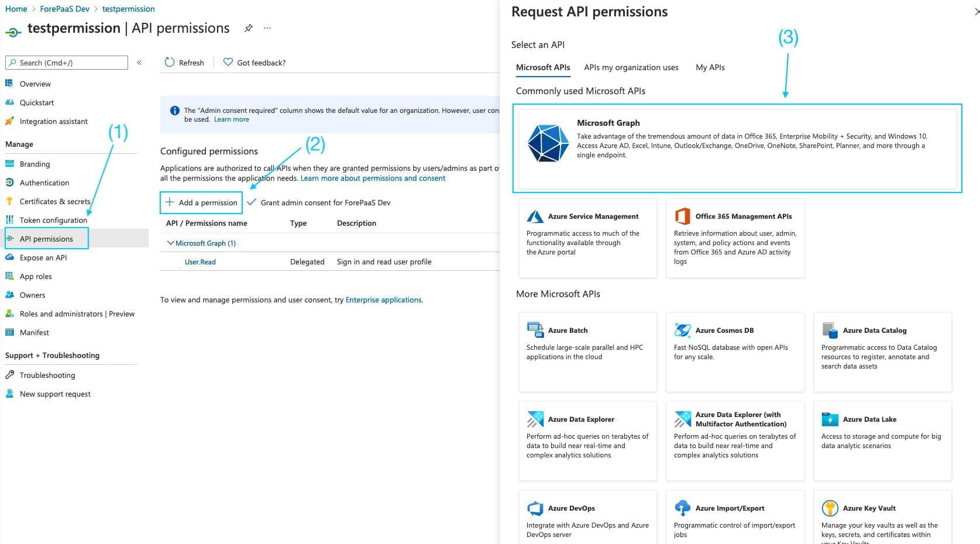
Task: Click the Refresh icon button
Action: click(x=170, y=63)
